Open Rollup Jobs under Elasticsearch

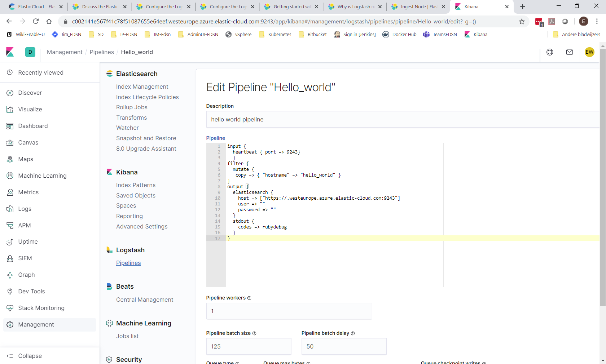point(132,107)
